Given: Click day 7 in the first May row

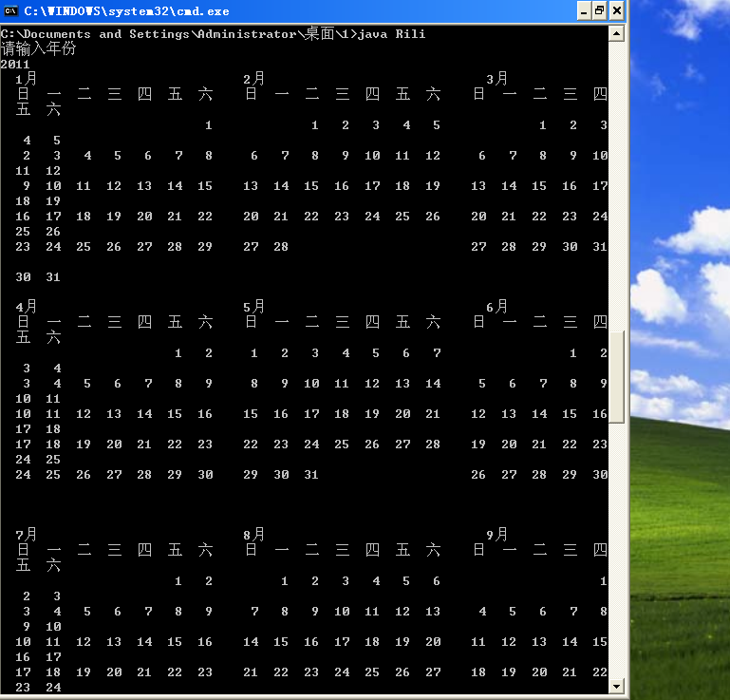Looking at the screenshot, I should click(437, 353).
